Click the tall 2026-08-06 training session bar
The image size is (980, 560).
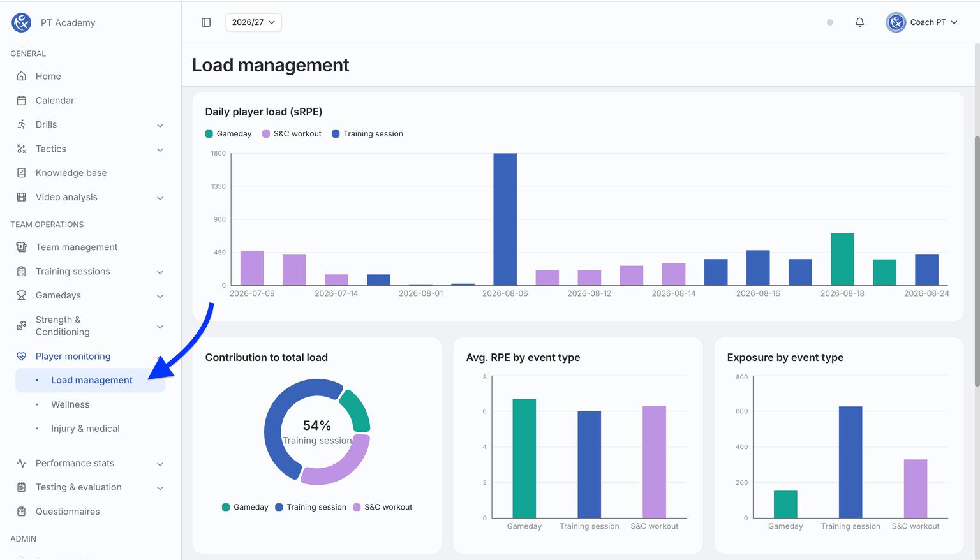(x=505, y=219)
